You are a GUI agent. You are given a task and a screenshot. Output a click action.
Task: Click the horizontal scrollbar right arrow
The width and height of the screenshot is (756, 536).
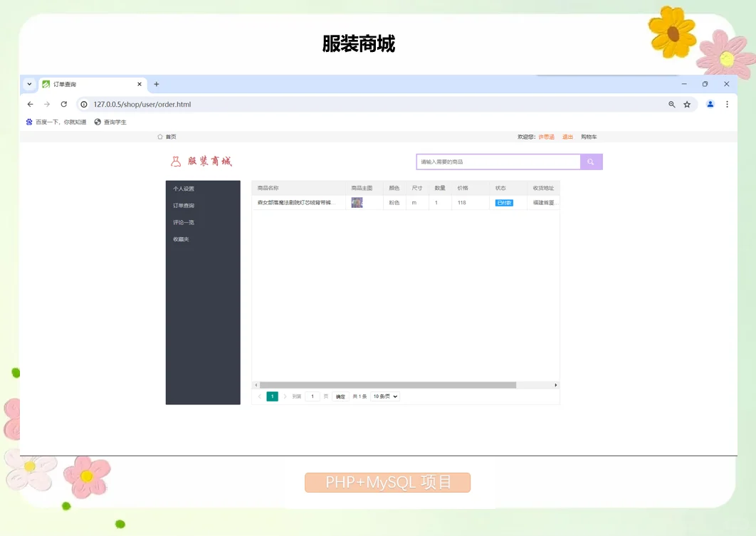click(x=556, y=384)
